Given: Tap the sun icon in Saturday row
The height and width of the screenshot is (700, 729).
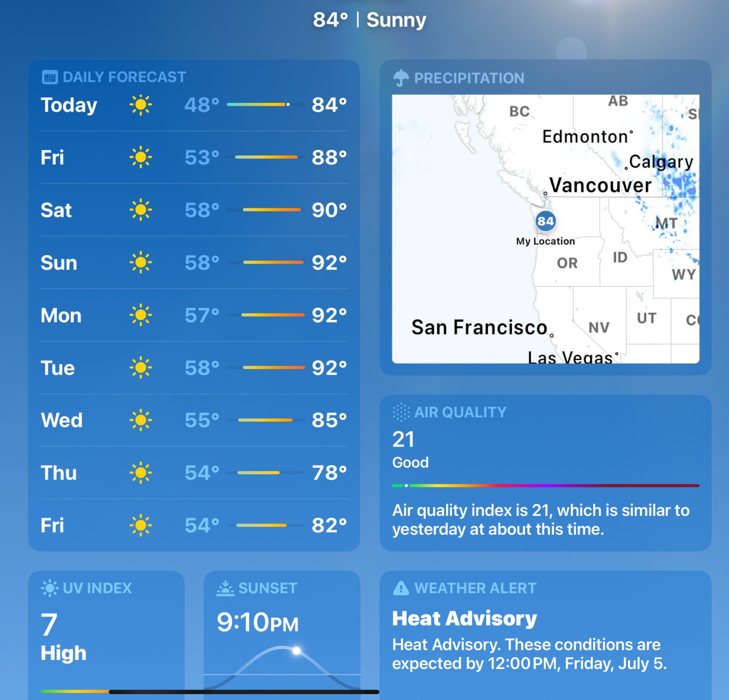Looking at the screenshot, I should 140,210.
